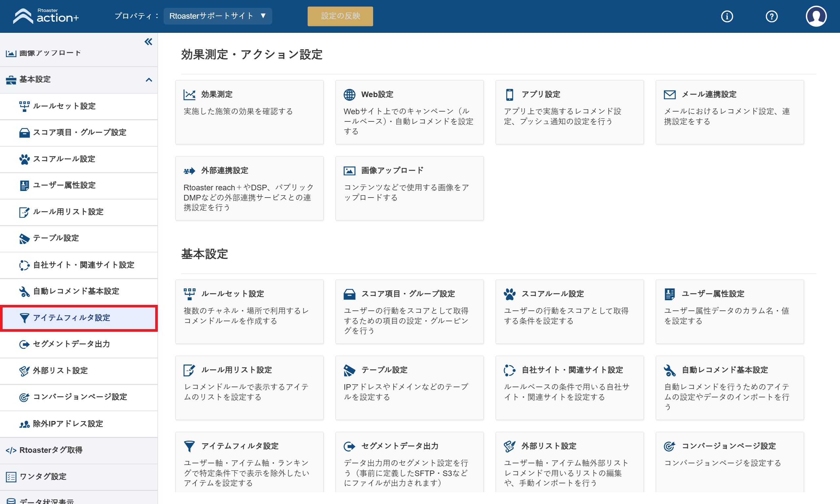Open the 外部連携設定 card title link

click(224, 171)
